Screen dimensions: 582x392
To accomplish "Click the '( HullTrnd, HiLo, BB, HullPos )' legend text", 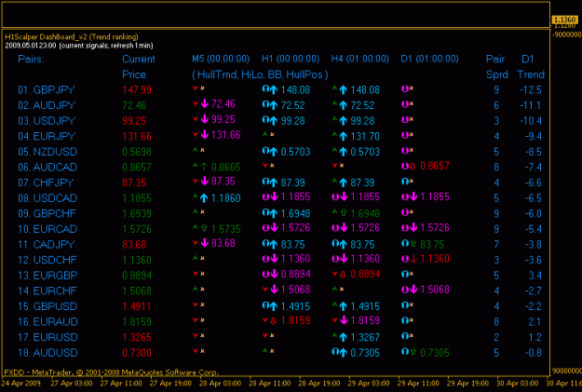I will [260, 74].
